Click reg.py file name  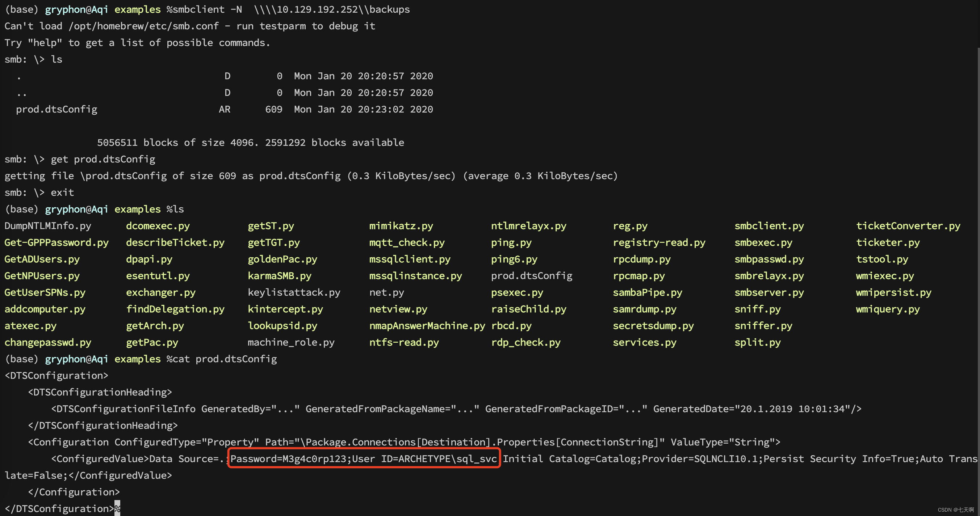coord(630,226)
